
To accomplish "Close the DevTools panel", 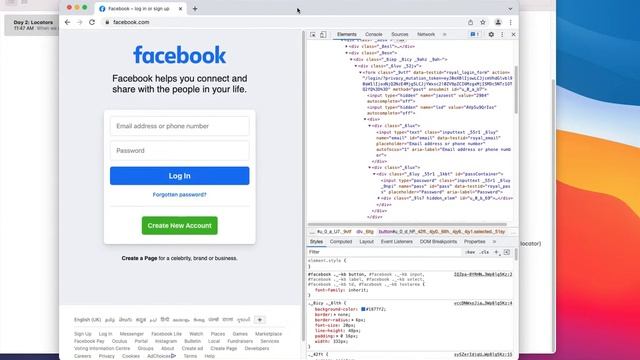I will tap(513, 35).
